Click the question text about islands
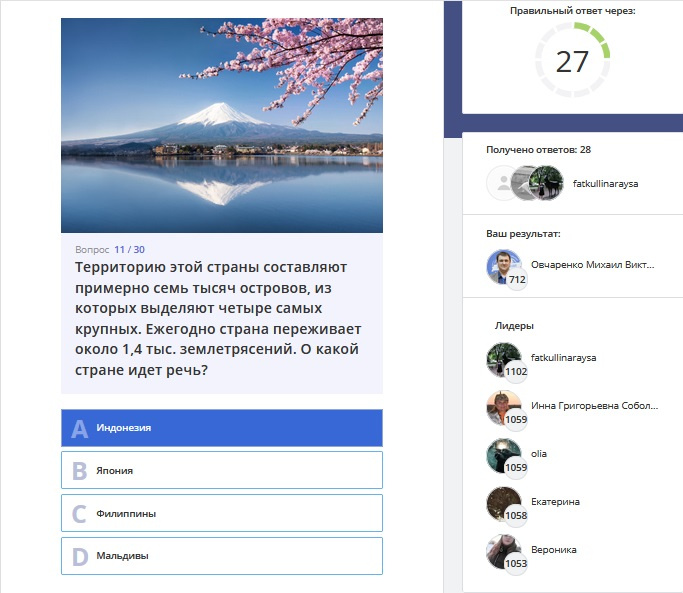This screenshot has width=683, height=593. 218,318
